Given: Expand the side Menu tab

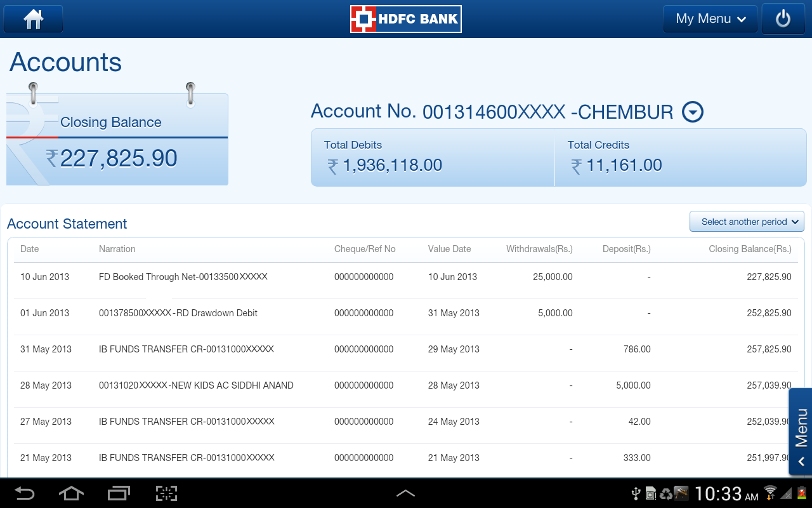Looking at the screenshot, I should (801, 432).
